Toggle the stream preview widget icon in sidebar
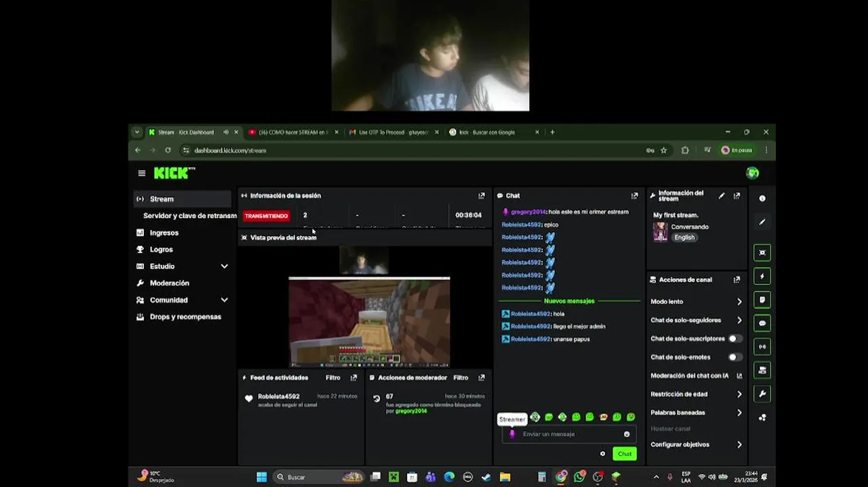Viewport: 868px width, 487px height. point(762,252)
